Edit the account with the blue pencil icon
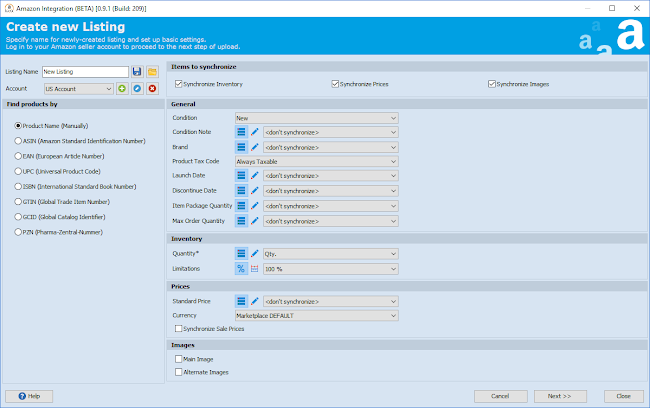 pos(137,89)
